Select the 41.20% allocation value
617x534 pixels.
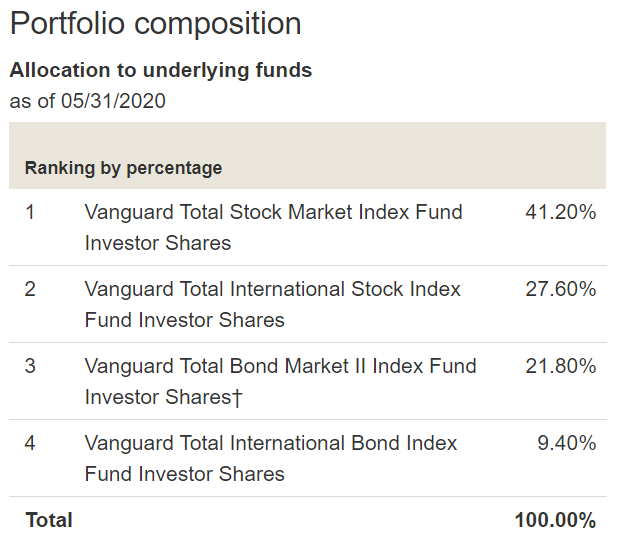click(x=560, y=212)
